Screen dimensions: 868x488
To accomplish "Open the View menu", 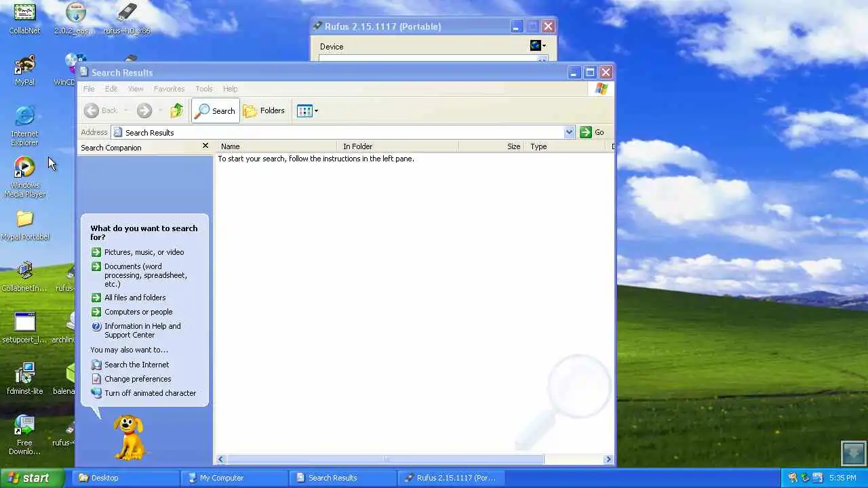I will tap(136, 89).
